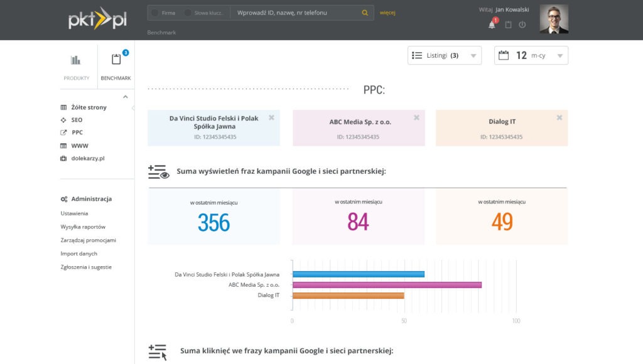The width and height of the screenshot is (643, 364).
Task: Click the dolekarzy.pl medical kit icon
Action: 63,158
